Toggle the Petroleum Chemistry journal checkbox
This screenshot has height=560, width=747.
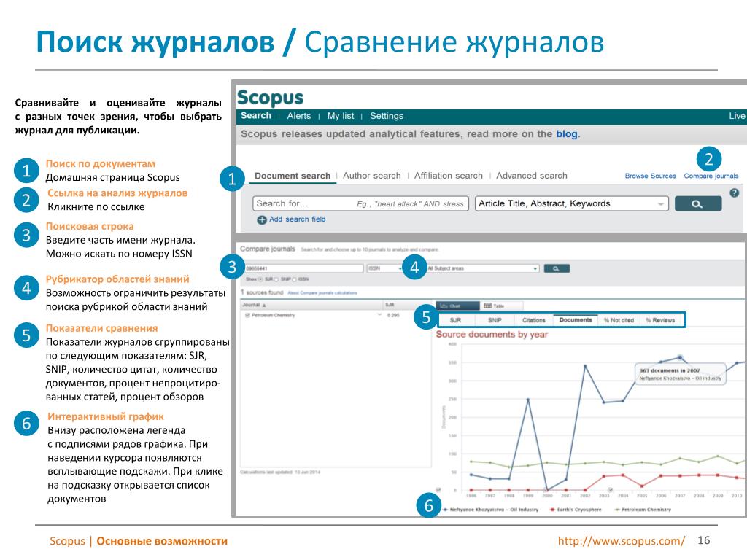coord(247,315)
